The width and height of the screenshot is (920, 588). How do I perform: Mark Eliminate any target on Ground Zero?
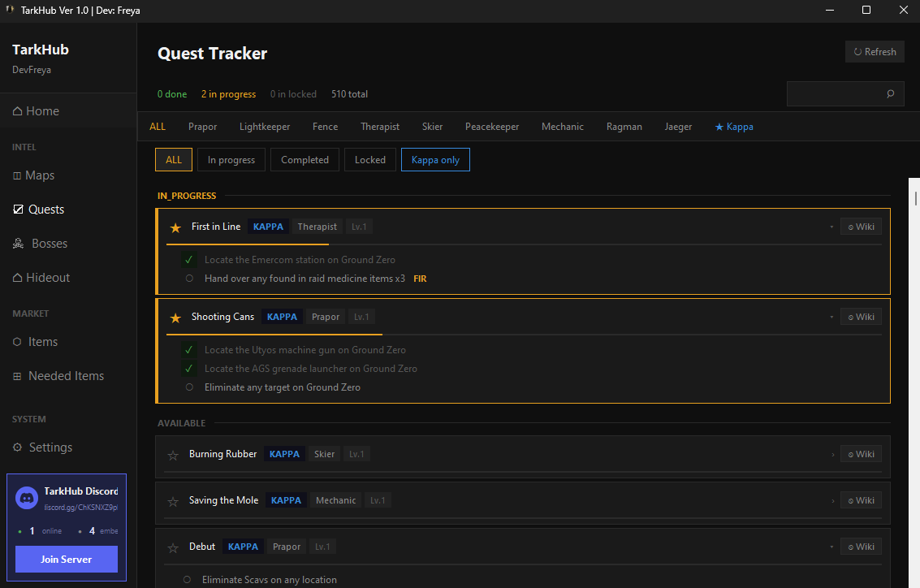tap(189, 387)
